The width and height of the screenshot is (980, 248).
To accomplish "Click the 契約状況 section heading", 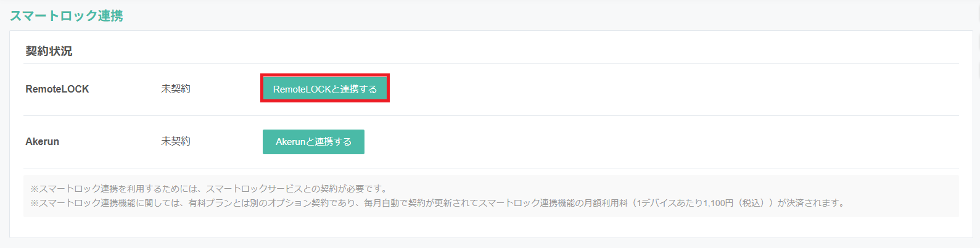I will 49,51.
